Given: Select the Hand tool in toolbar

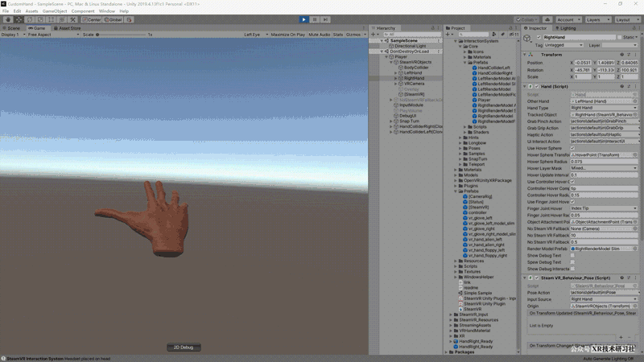Looking at the screenshot, I should (8, 19).
